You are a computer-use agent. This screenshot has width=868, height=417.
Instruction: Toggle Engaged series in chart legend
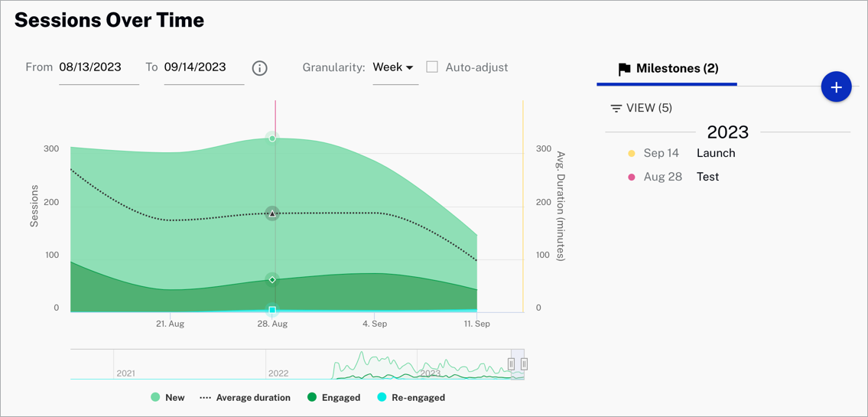point(333,398)
